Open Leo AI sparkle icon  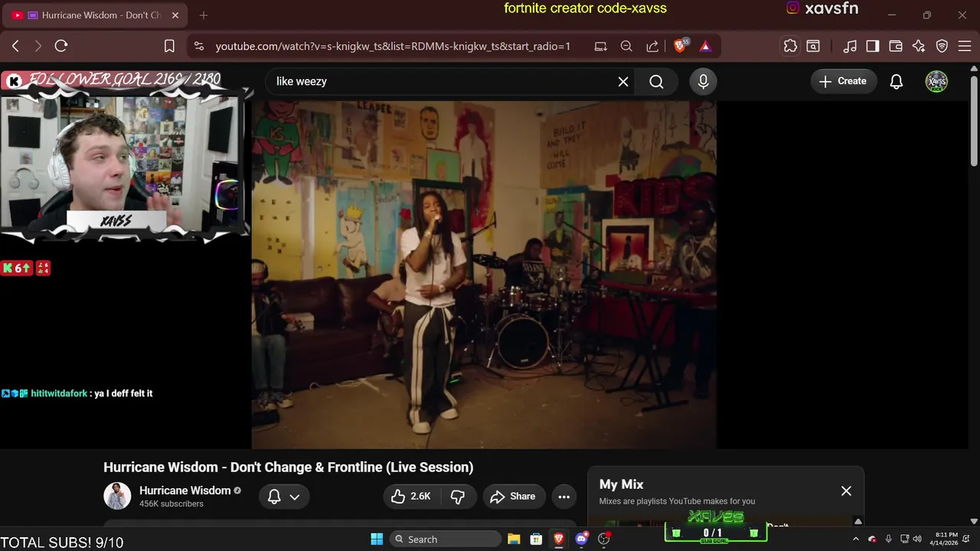point(919,46)
